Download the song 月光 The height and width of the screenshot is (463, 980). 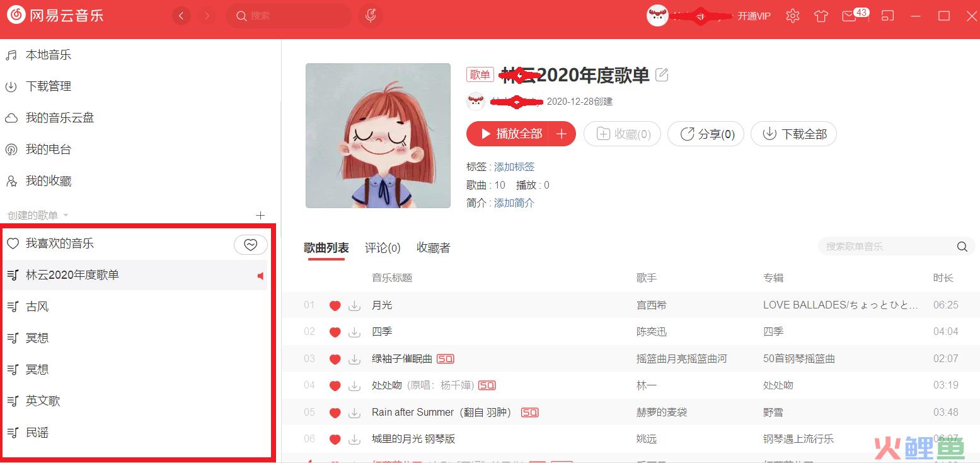(x=355, y=306)
